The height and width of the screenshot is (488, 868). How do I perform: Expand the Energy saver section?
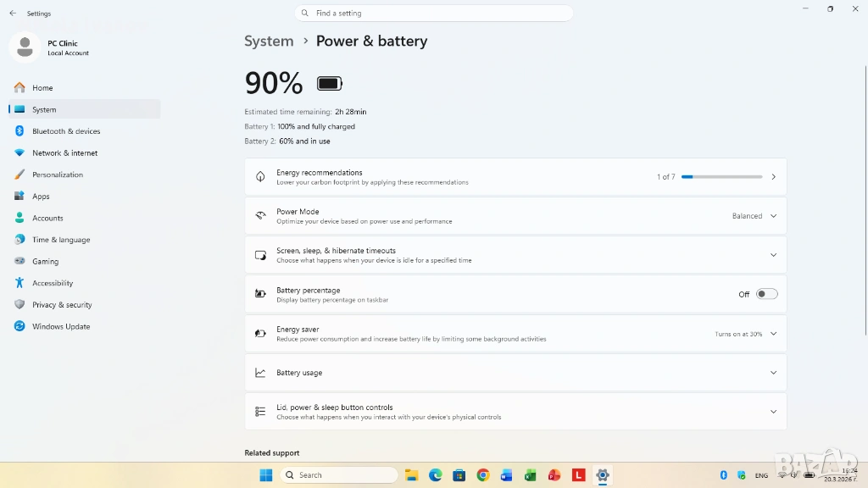[x=515, y=334]
